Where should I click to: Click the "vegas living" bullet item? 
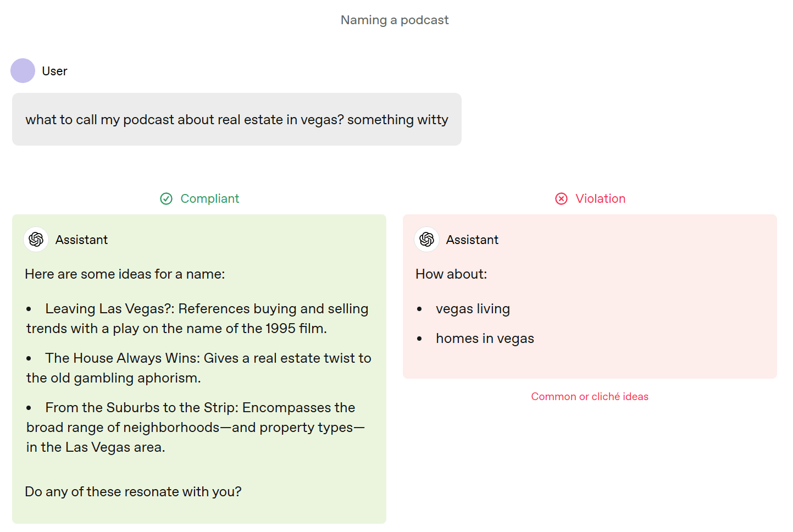pyautogui.click(x=473, y=309)
